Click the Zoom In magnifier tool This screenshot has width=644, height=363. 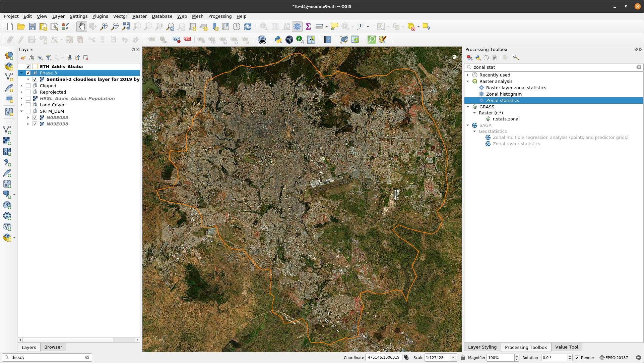(104, 27)
